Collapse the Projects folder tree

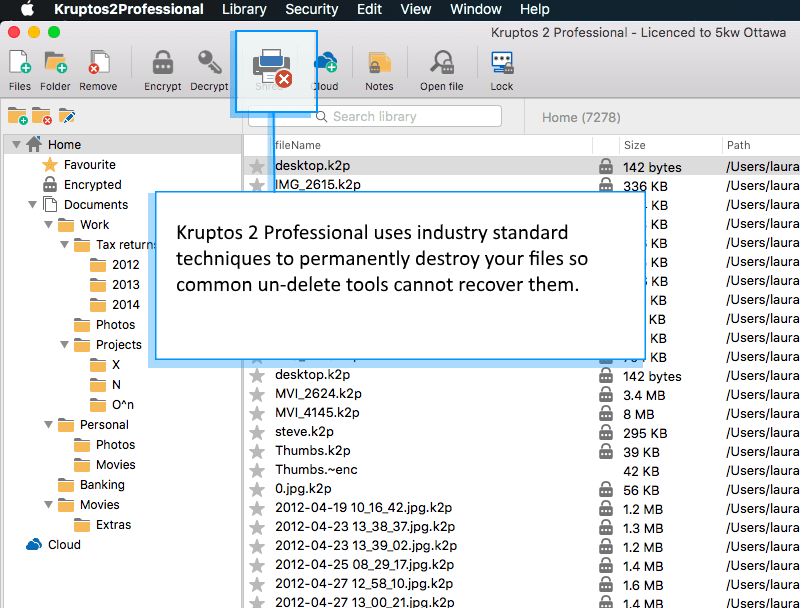click(63, 345)
